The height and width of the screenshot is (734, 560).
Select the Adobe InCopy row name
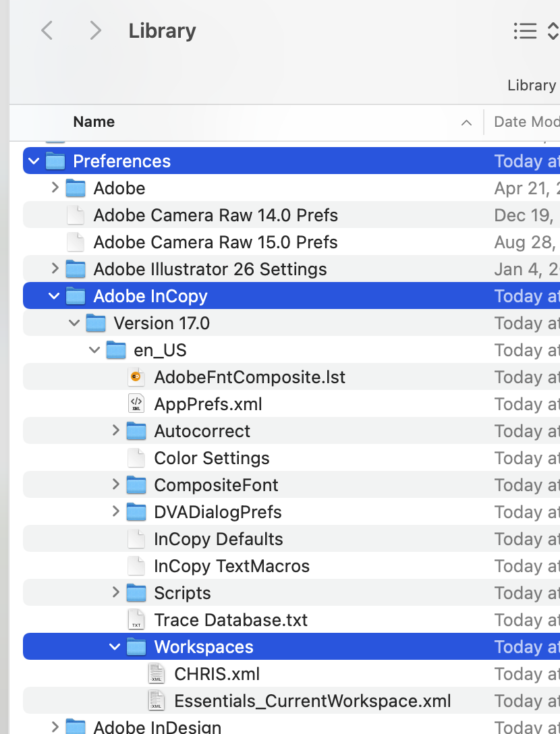(x=150, y=296)
